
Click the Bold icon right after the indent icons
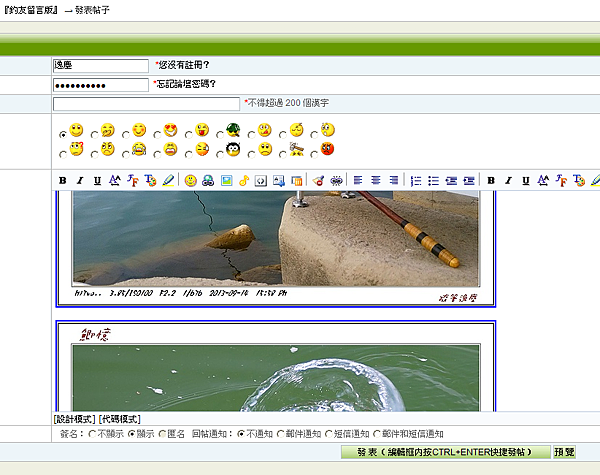[x=491, y=180]
